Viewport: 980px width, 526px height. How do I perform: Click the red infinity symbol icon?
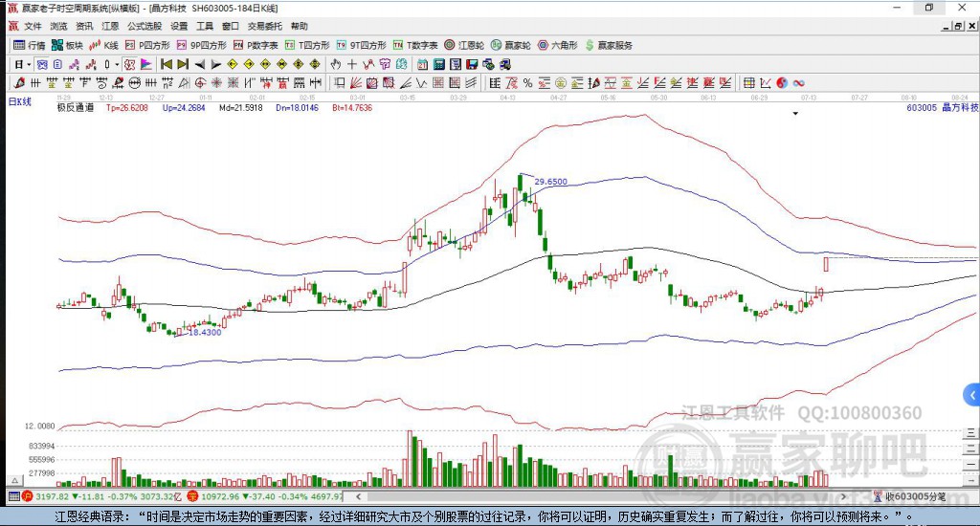(x=798, y=82)
